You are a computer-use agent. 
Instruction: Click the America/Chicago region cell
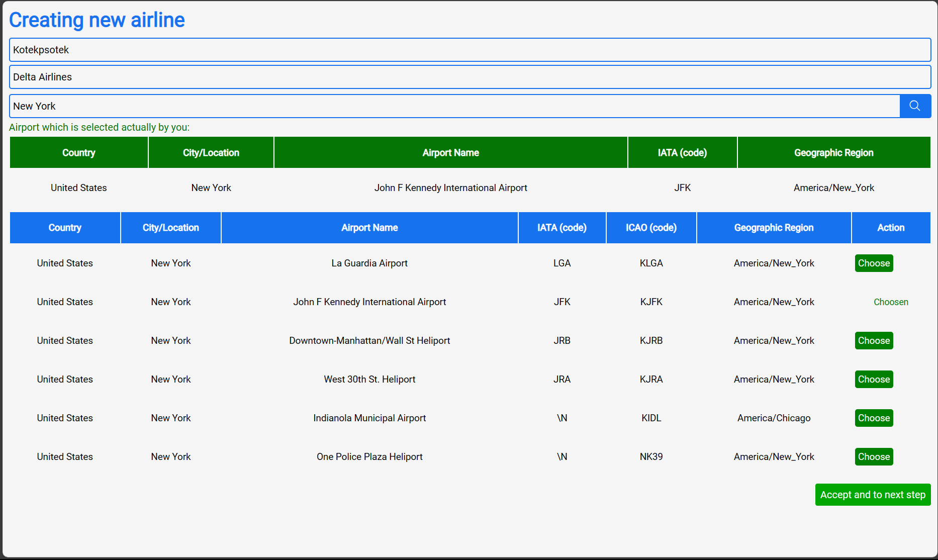point(774,418)
